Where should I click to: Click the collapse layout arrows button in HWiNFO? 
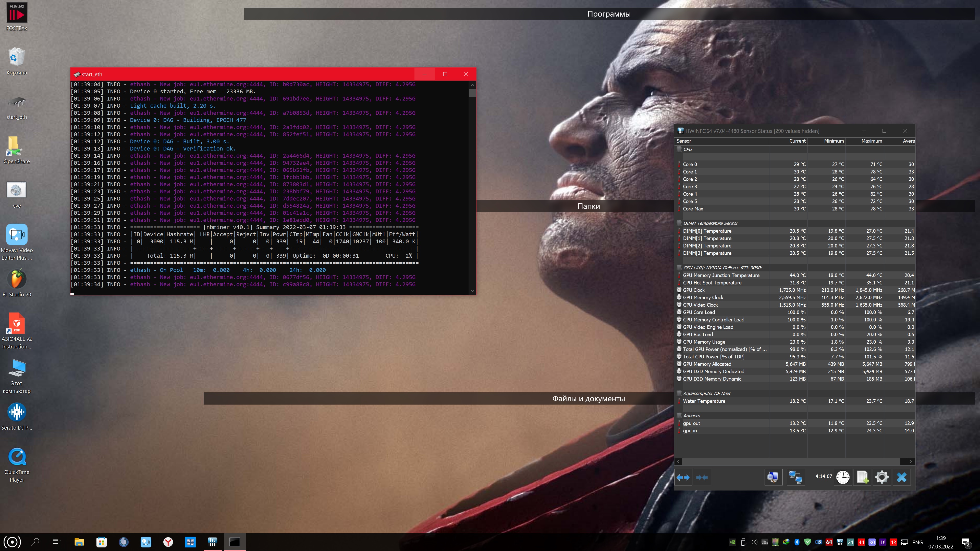[x=702, y=477]
